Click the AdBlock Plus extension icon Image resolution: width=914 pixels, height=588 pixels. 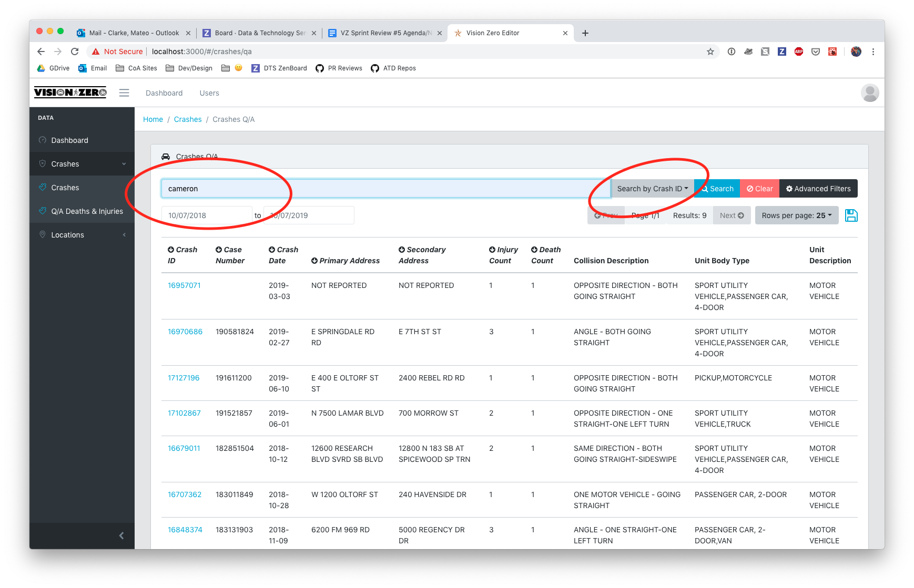coord(799,51)
